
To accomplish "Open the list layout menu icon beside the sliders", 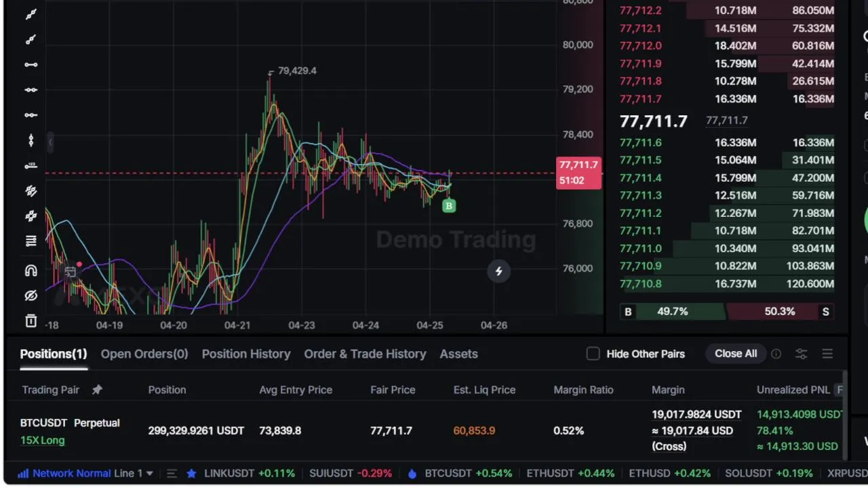I will 827,354.
